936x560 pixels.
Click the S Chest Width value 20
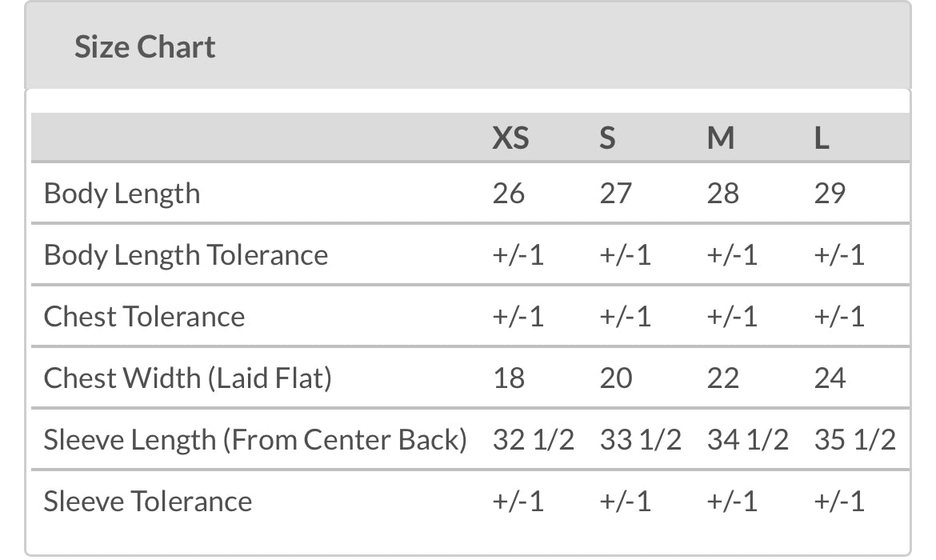coord(616,378)
